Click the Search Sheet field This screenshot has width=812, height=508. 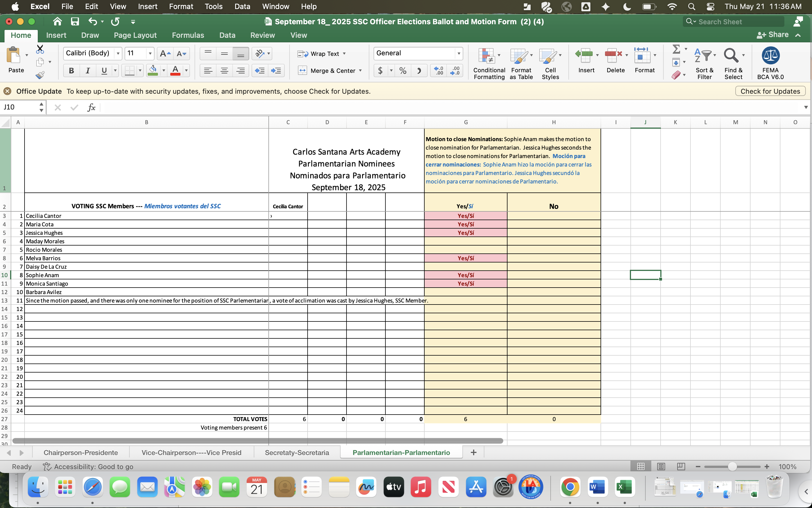(x=733, y=22)
